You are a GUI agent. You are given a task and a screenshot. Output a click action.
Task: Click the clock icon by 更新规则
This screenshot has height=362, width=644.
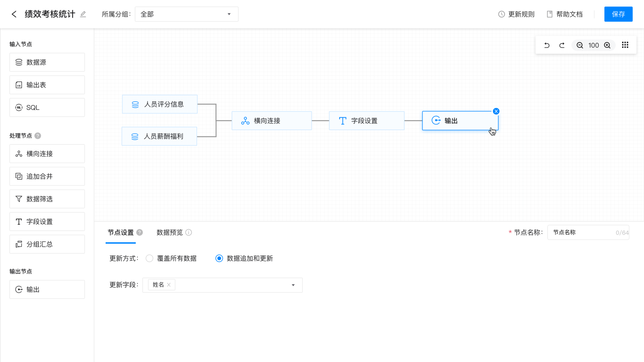tap(501, 14)
